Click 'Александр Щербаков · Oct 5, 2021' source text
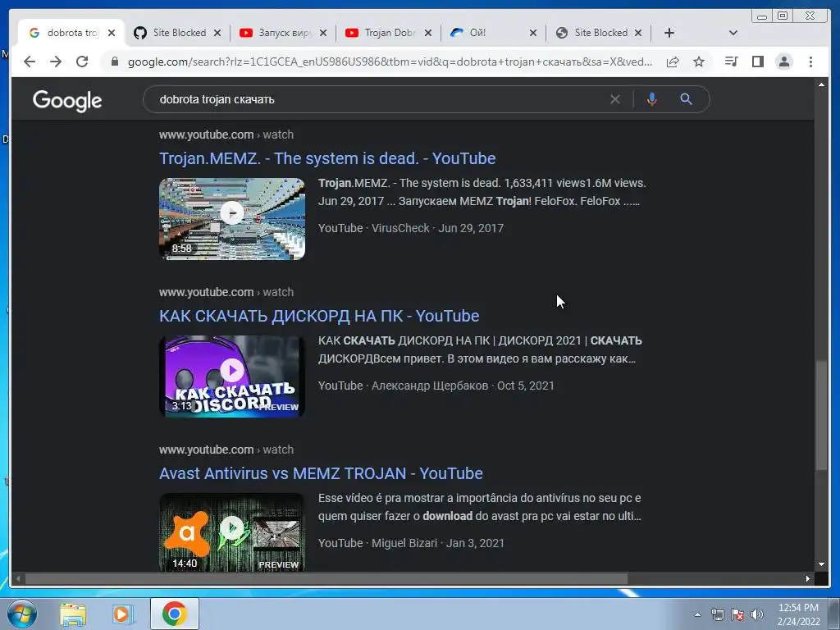 coord(463,386)
